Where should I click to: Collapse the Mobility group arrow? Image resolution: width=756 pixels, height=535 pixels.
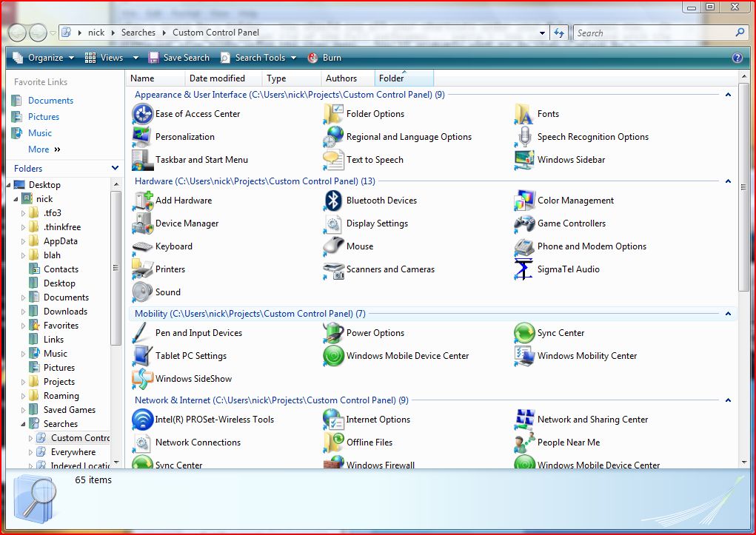pos(728,314)
